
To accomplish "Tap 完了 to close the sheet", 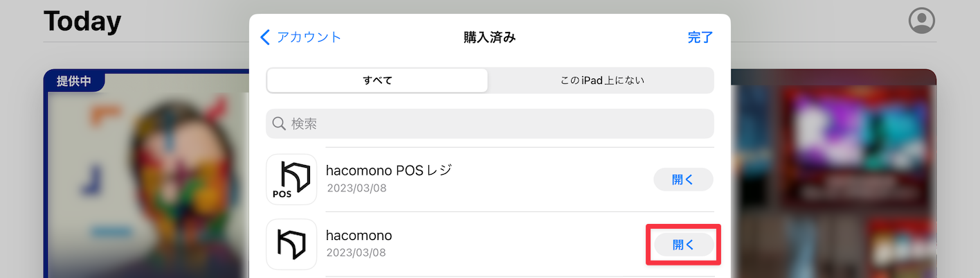I will pos(700,37).
